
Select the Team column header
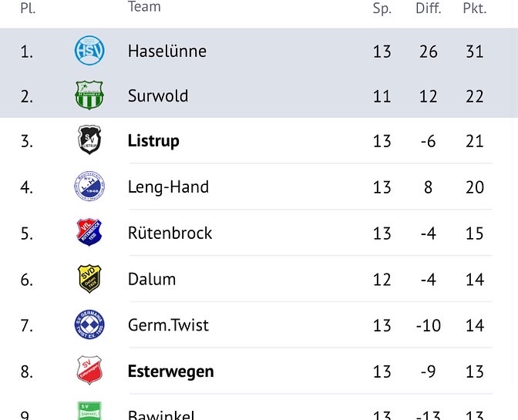point(144,7)
